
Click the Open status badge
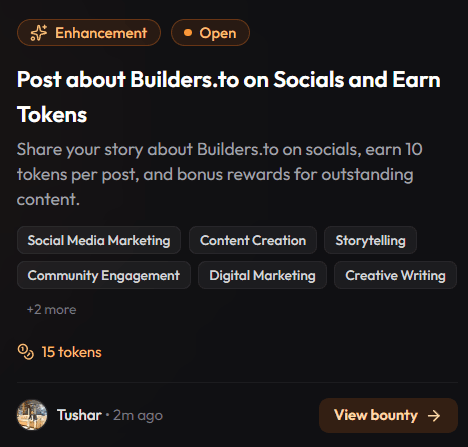pyautogui.click(x=210, y=33)
